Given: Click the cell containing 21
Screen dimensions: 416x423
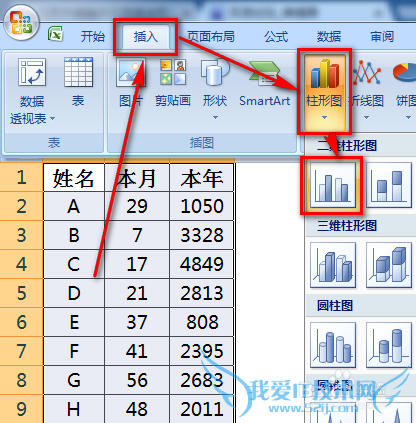Looking at the screenshot, I should click(137, 293).
